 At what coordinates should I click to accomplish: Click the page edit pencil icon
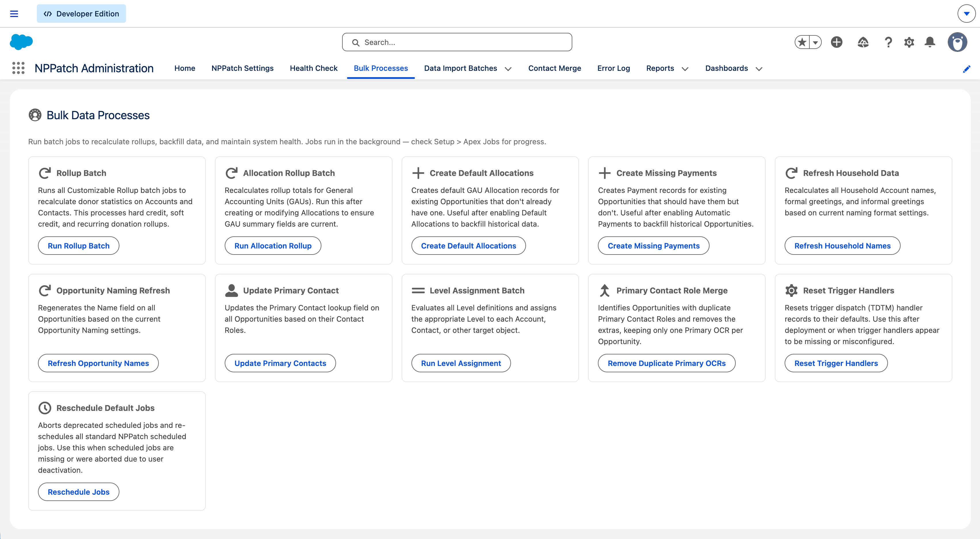point(967,69)
